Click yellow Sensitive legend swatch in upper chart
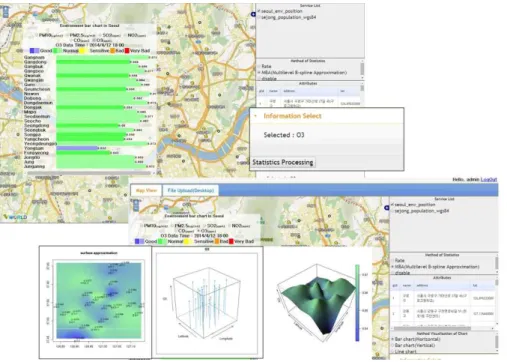 (83, 51)
